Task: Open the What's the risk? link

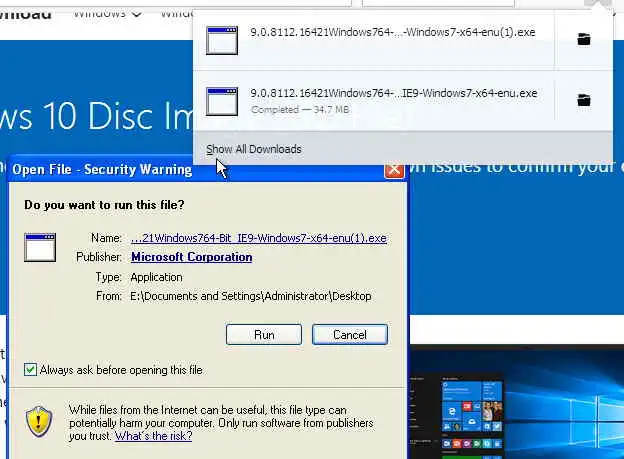Action: tap(154, 436)
